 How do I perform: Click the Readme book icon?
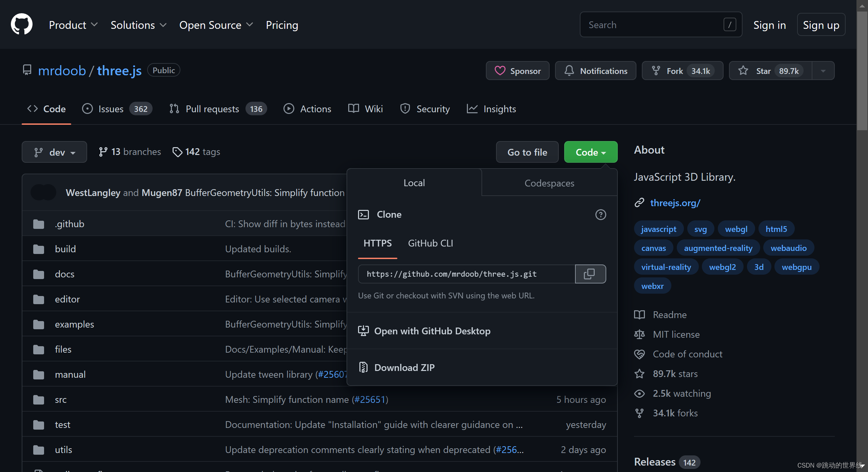coord(639,315)
